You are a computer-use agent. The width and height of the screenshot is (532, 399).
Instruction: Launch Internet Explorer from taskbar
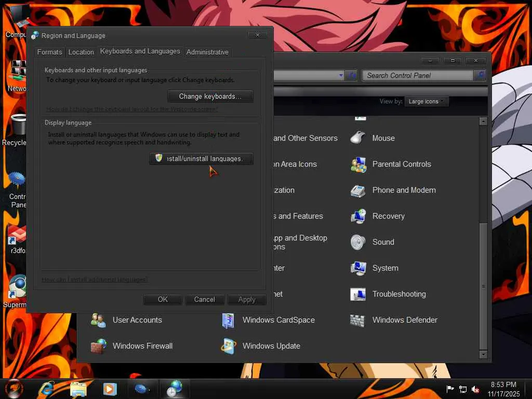[46, 389]
